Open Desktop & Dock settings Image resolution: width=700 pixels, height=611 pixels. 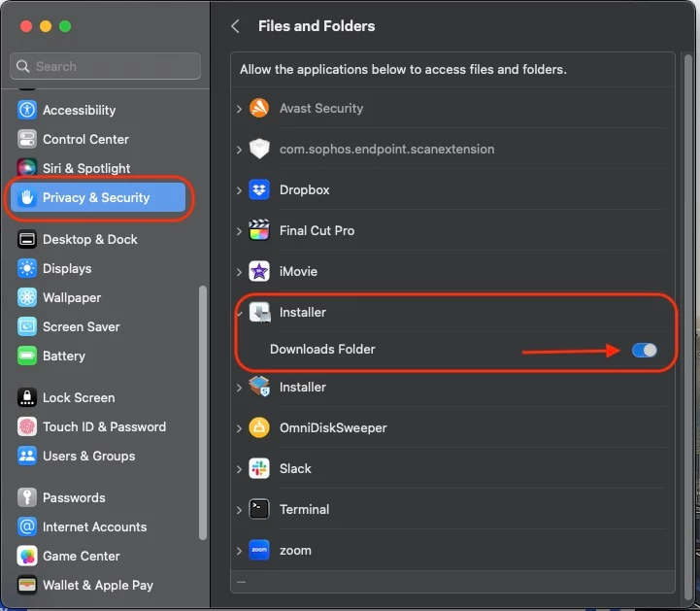coord(89,239)
